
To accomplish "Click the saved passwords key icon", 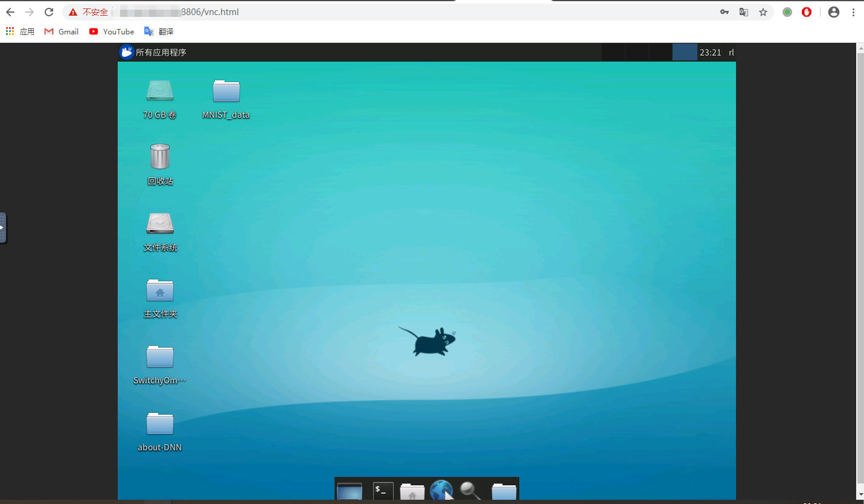I will 725,12.
